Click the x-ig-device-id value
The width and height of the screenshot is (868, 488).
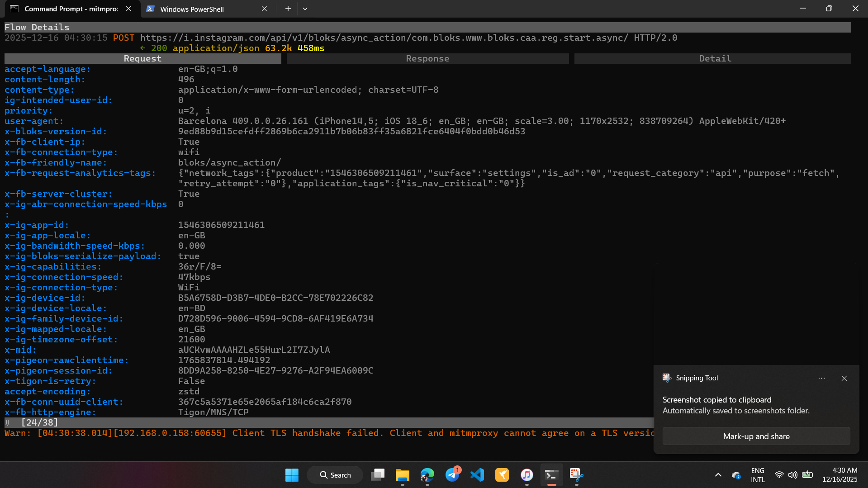tap(275, 298)
